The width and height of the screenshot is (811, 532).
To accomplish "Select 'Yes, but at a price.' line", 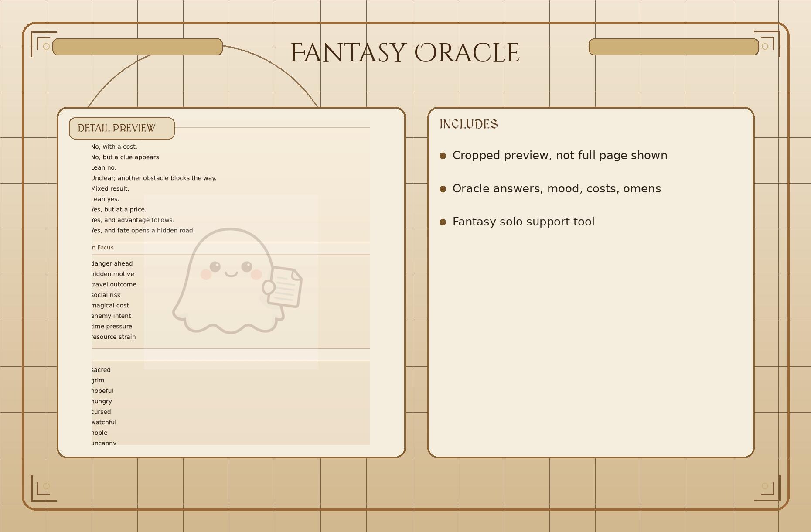I will coord(119,209).
